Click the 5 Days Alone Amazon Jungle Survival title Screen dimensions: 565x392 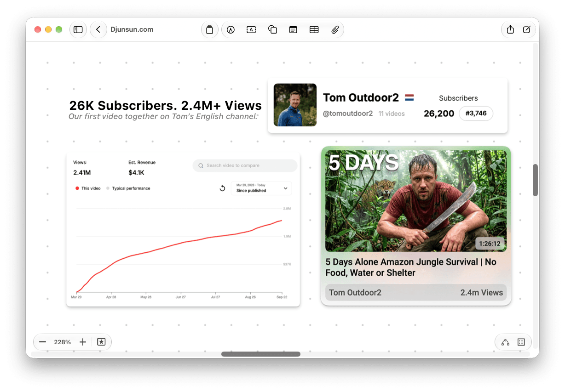point(411,267)
